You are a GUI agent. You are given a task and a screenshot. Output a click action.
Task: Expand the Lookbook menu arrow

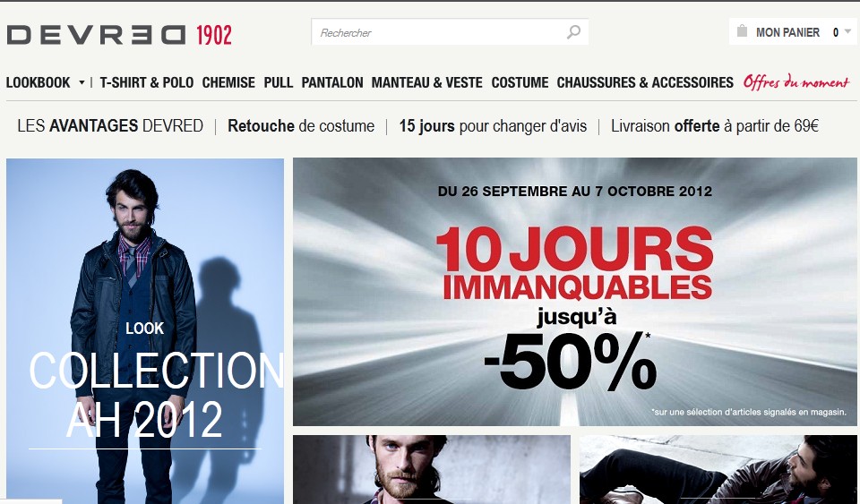click(x=82, y=82)
